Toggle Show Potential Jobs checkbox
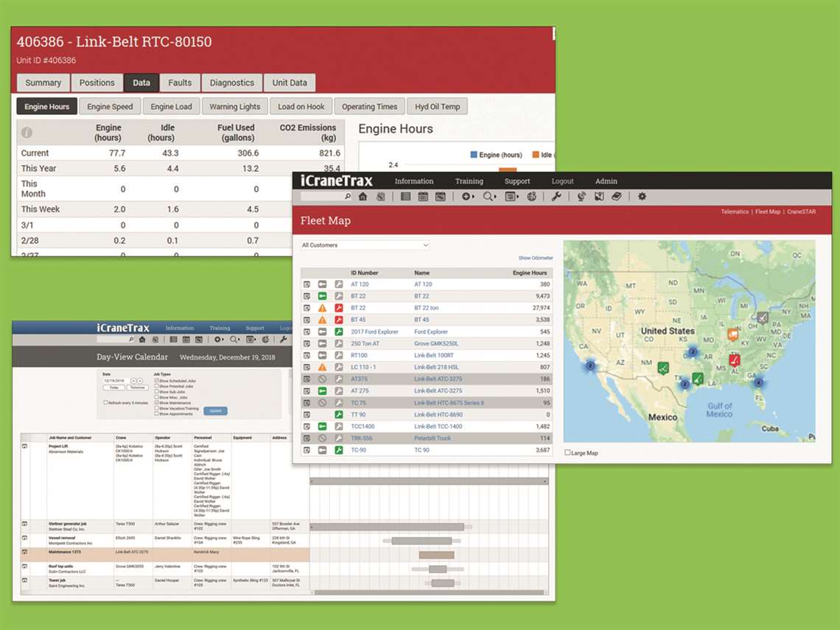Image resolution: width=840 pixels, height=630 pixels. coord(156,386)
